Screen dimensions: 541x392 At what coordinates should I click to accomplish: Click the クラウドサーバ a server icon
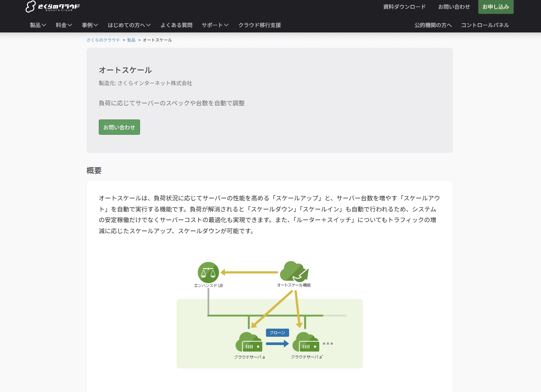point(249,342)
